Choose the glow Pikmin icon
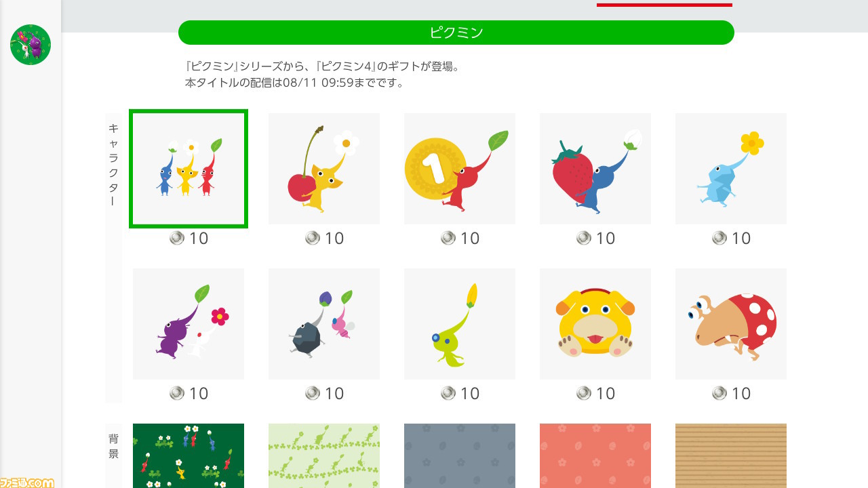 click(460, 324)
